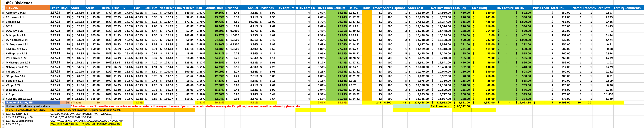Click the 'CG dira ern 2.1' cell

27,17
